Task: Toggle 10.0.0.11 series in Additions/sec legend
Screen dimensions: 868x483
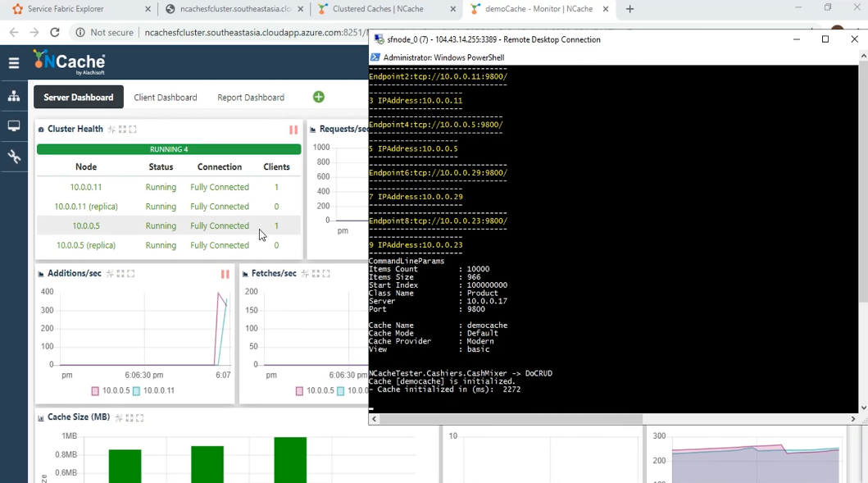Action: 153,390
